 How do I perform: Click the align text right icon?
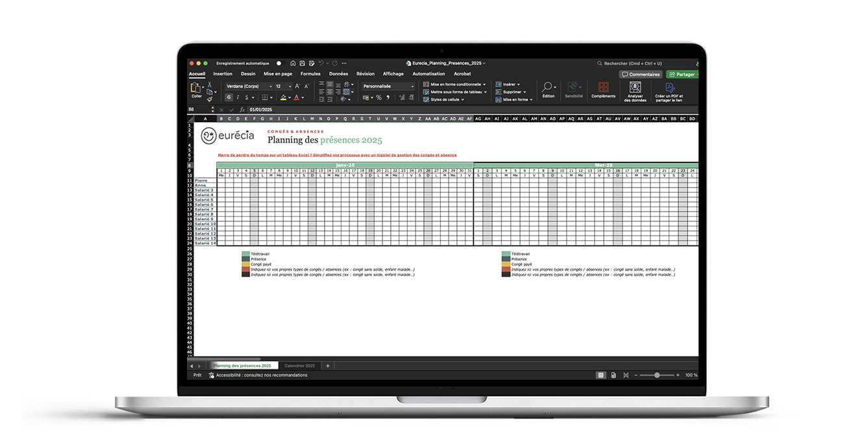point(338,92)
